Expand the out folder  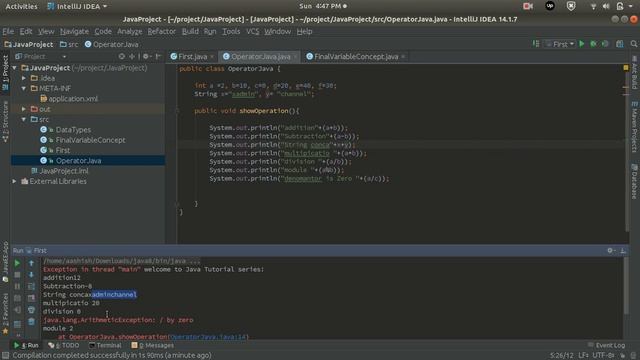pos(24,109)
